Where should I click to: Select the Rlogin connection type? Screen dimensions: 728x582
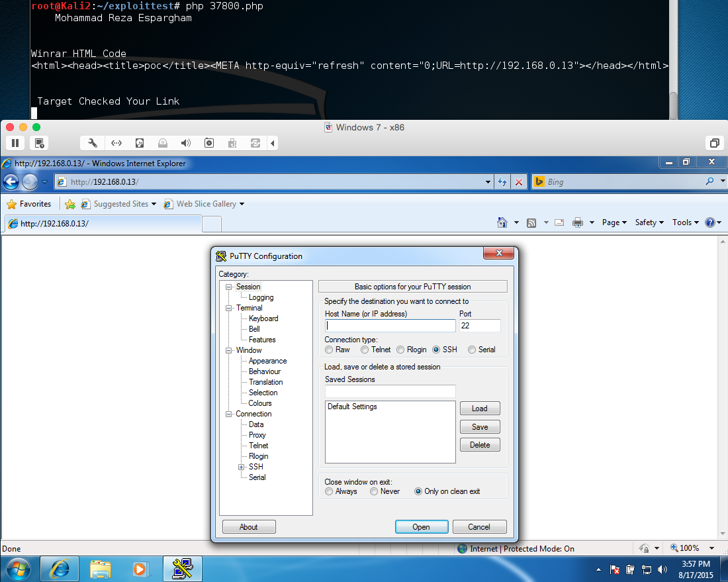400,350
